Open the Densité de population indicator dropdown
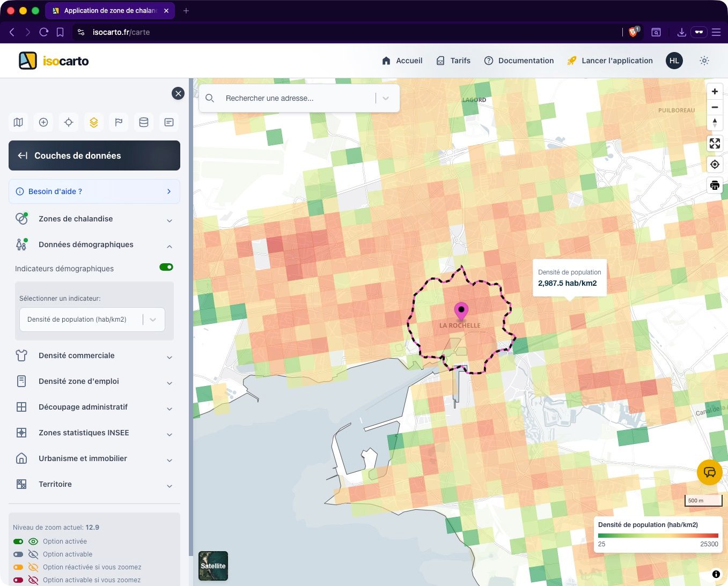The height and width of the screenshot is (586, 728). 92,320
